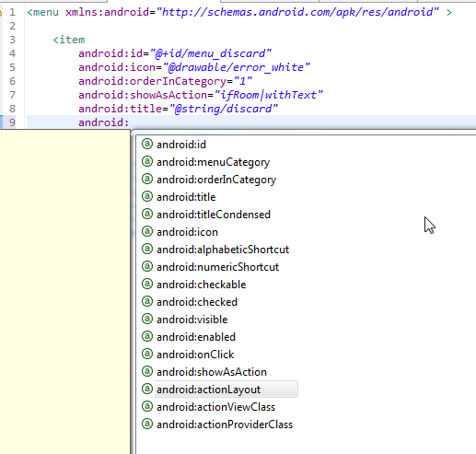Click line number 9 in the gutter
The width and height of the screenshot is (476, 454).
tap(12, 122)
